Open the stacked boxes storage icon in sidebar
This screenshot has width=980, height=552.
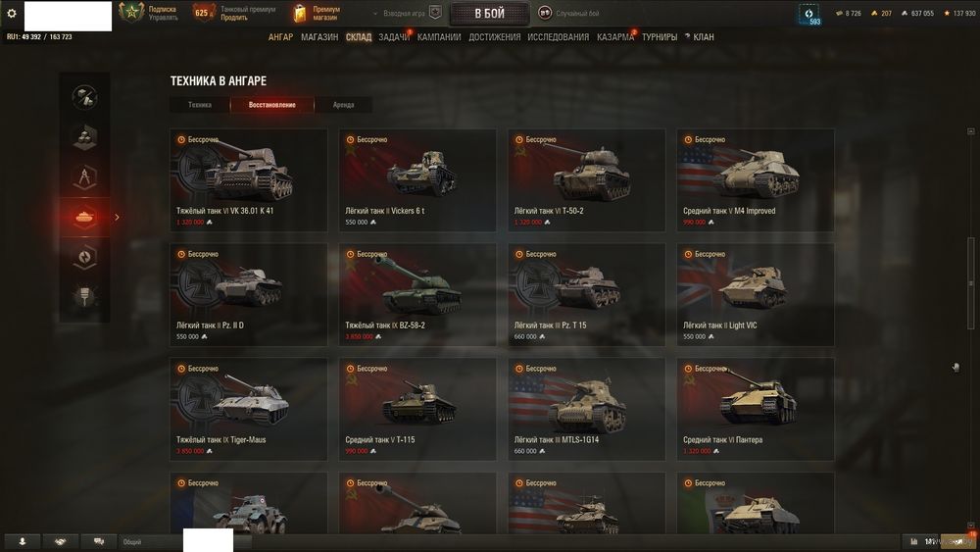tap(84, 137)
